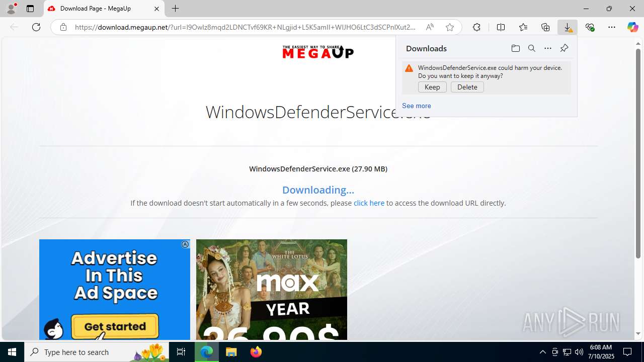Image resolution: width=644 pixels, height=362 pixels.
Task: Click the AdChoices icon on blue ad
Action: pos(185,244)
